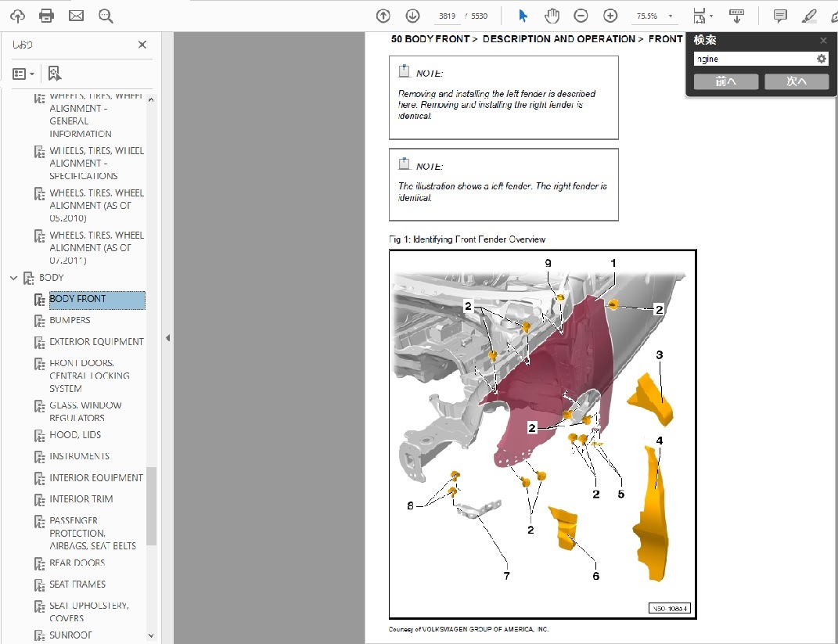Collapse the left navigation pane arrow

click(167, 338)
